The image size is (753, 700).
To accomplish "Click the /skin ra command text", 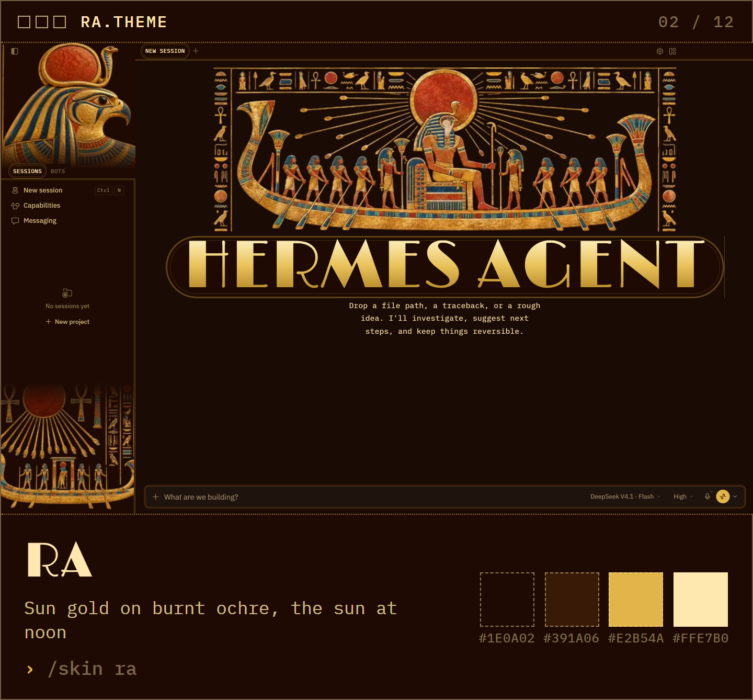I will pos(92,669).
